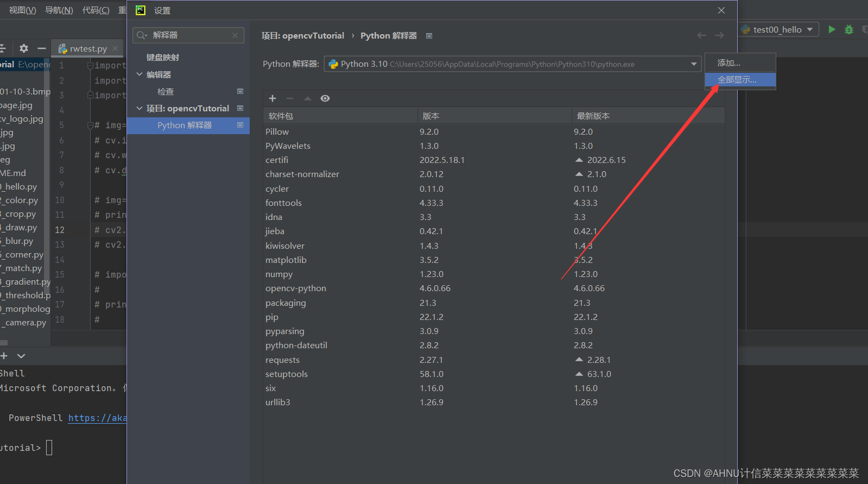Image resolution: width=868 pixels, height=484 pixels.
Task: Click 项目: opencvTutorial breadcrumb link
Action: (x=303, y=35)
